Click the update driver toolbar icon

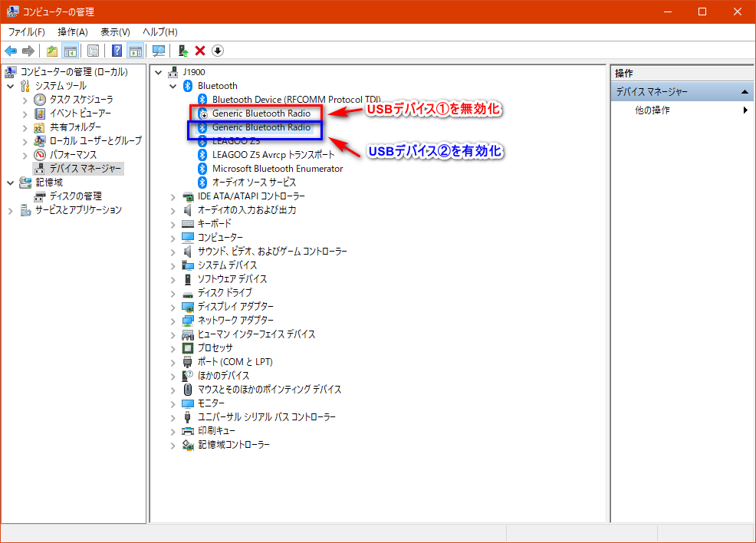point(182,51)
